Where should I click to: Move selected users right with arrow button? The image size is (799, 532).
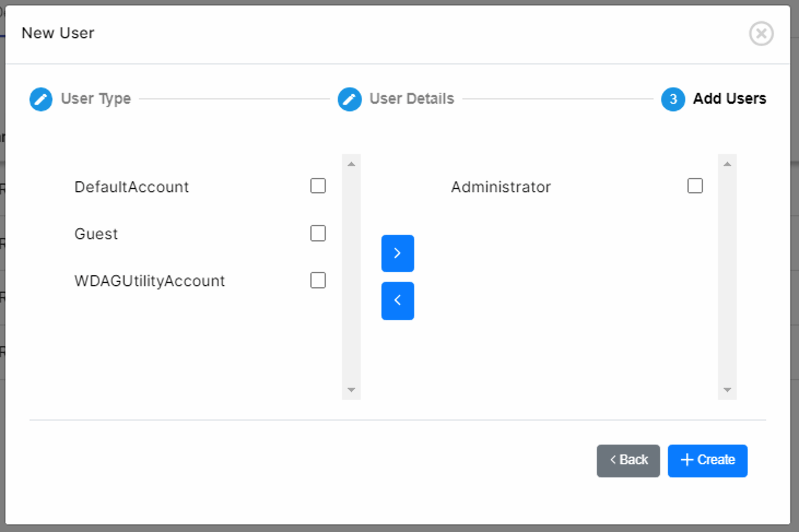397,253
